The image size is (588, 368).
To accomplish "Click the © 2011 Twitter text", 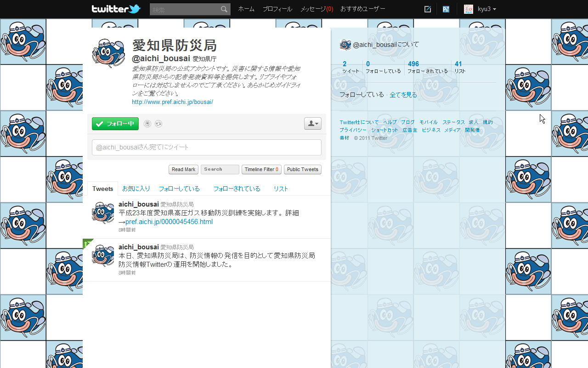I will 371,138.
